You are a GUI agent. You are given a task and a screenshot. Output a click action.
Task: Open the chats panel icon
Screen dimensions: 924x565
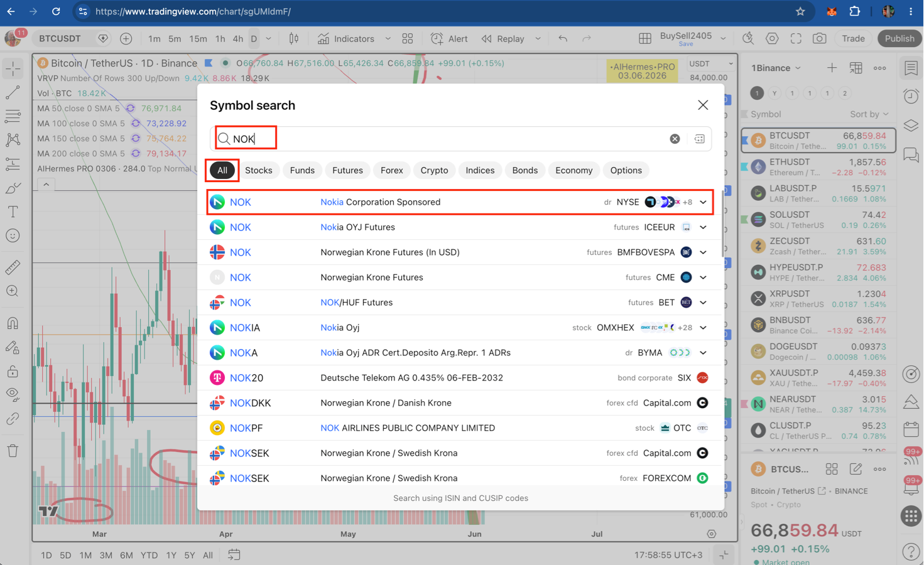[x=911, y=154]
